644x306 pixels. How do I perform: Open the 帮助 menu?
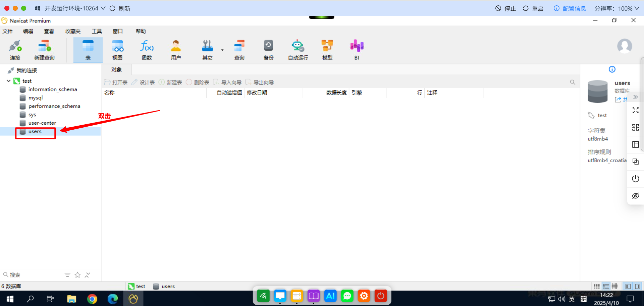[x=141, y=31]
